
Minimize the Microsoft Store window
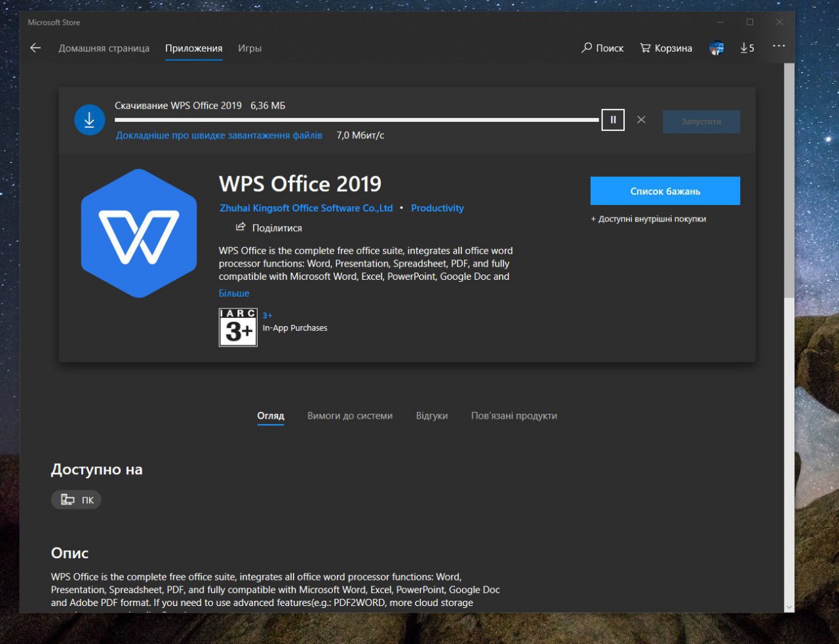[x=720, y=22]
